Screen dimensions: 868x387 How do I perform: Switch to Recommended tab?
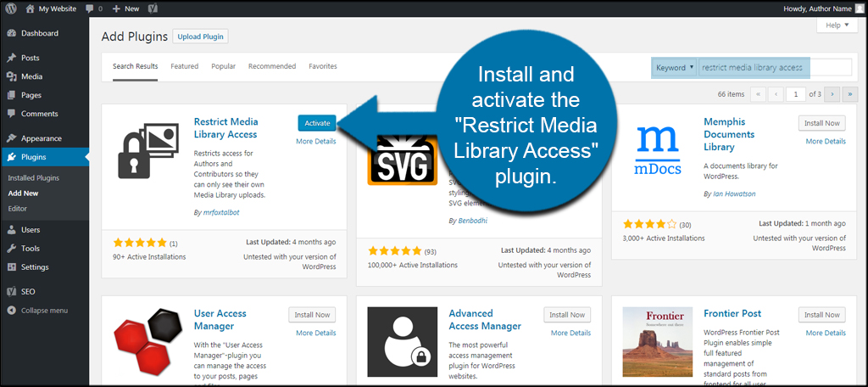coord(272,66)
